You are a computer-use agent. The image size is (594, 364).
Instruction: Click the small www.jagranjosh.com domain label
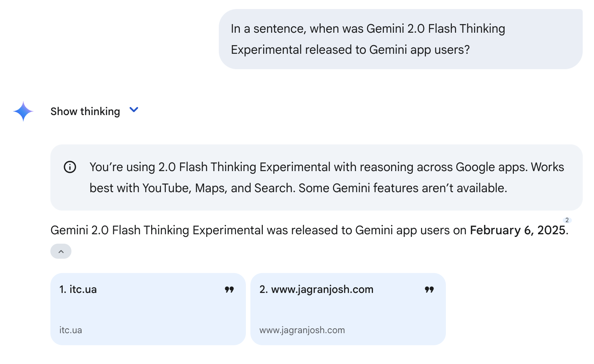tap(302, 330)
